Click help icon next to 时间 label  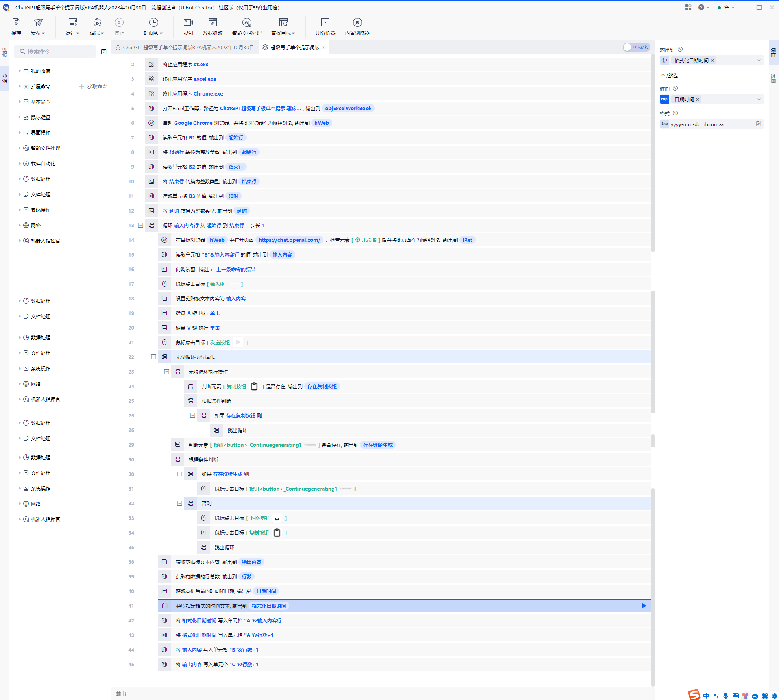click(x=675, y=89)
